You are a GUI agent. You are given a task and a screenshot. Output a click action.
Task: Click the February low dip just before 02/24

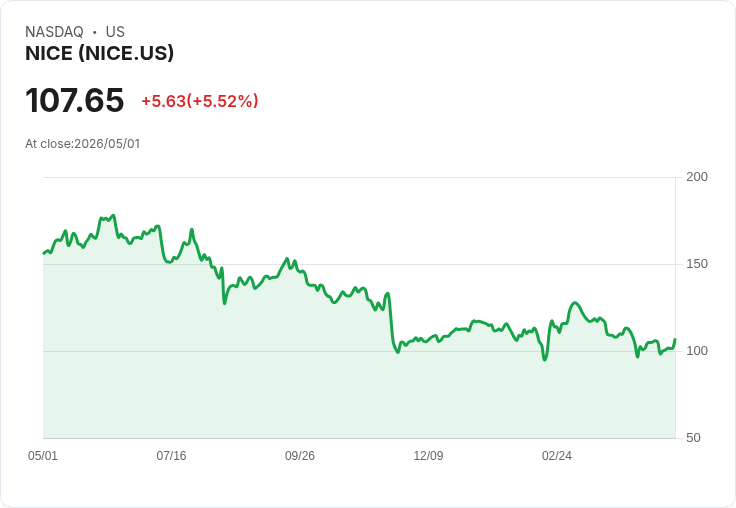[x=544, y=360]
